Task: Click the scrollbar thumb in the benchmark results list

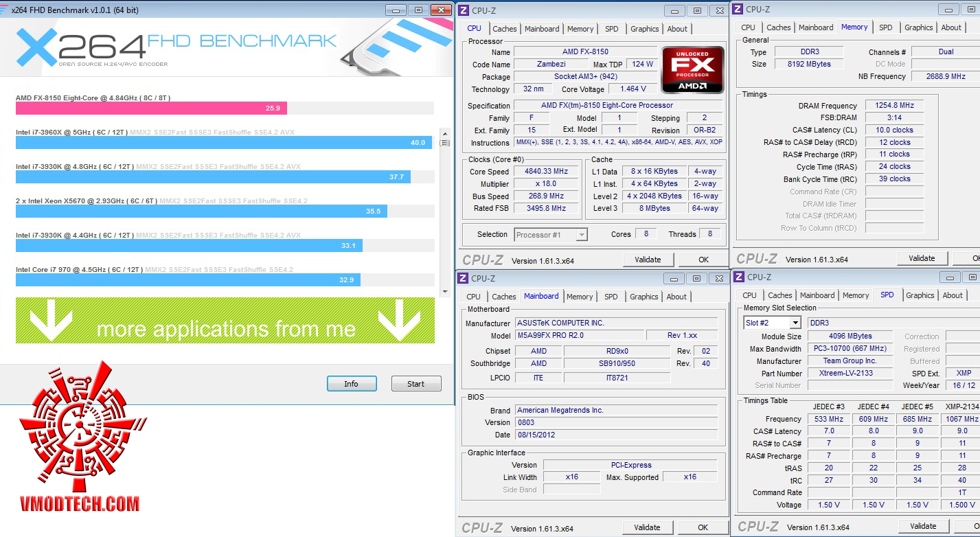Action: [444, 143]
